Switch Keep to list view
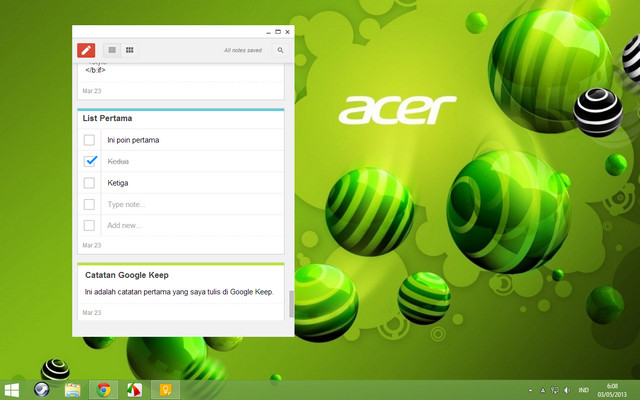The width and height of the screenshot is (640, 400). coord(112,50)
